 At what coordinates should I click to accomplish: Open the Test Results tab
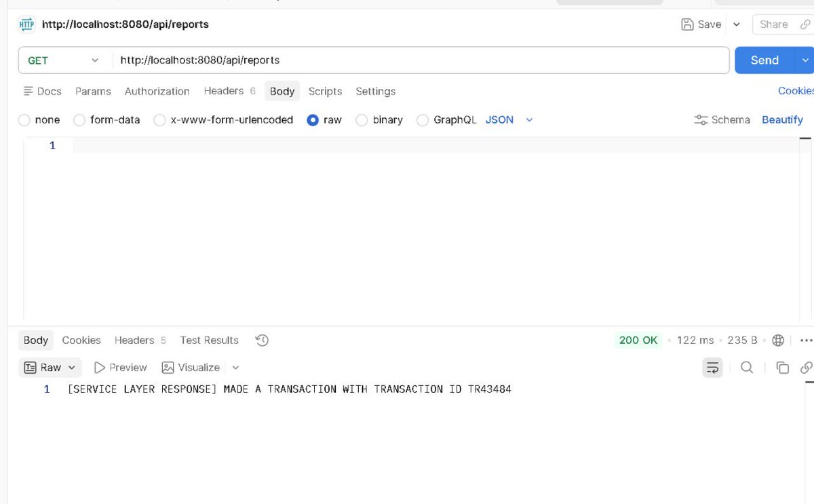210,340
